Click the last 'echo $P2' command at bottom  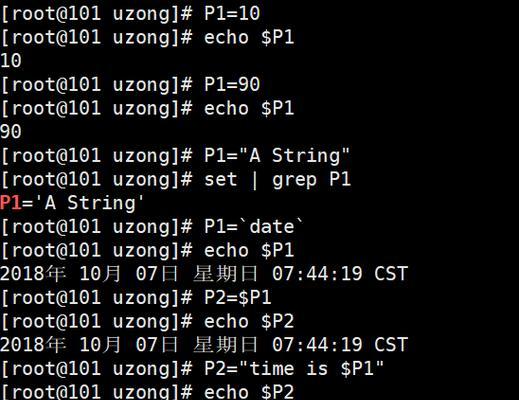(249, 392)
